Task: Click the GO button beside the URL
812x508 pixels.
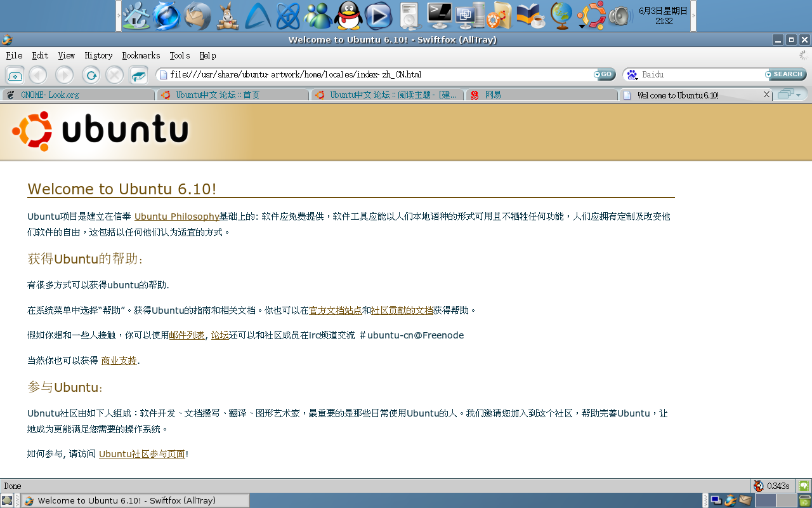Action: pos(605,75)
